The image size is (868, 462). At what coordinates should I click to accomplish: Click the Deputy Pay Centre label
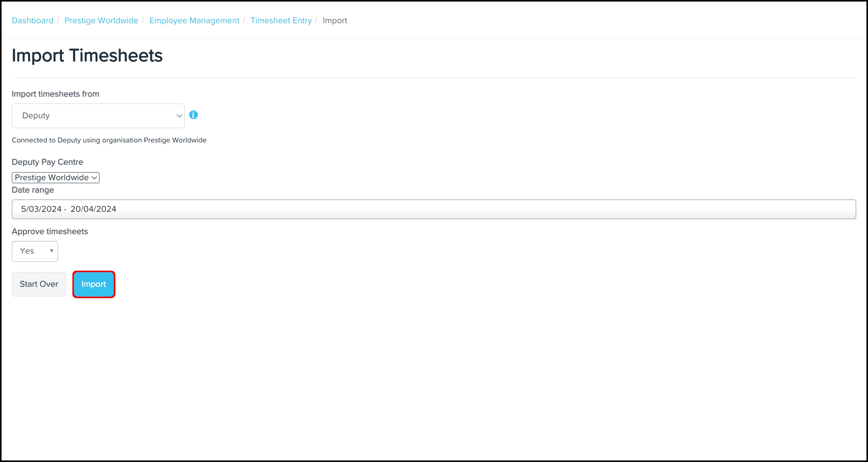click(47, 162)
